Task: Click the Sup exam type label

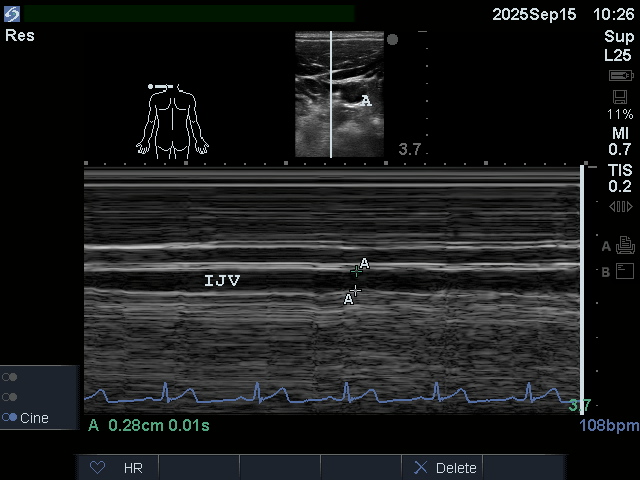Action: pos(619,37)
